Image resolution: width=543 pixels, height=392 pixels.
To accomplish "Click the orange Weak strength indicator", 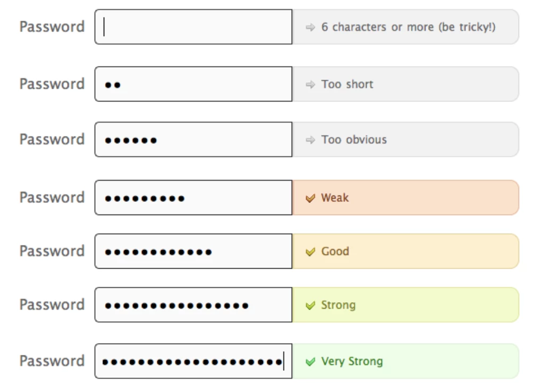I will 405,198.
